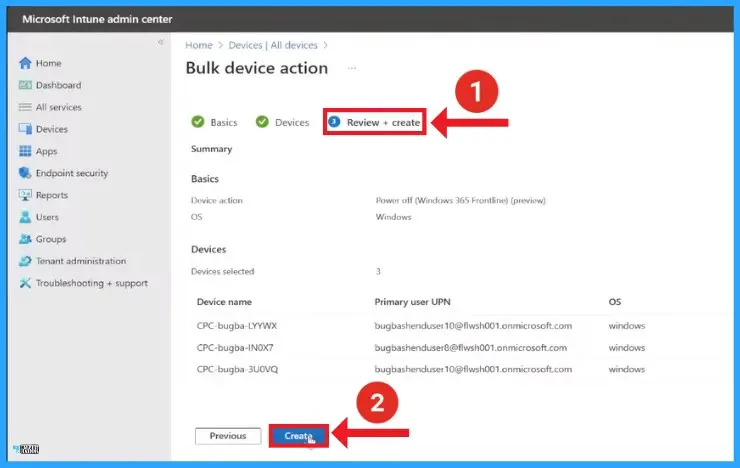This screenshot has width=740, height=468.
Task: Collapse the sidebar with double chevron
Action: (x=161, y=42)
